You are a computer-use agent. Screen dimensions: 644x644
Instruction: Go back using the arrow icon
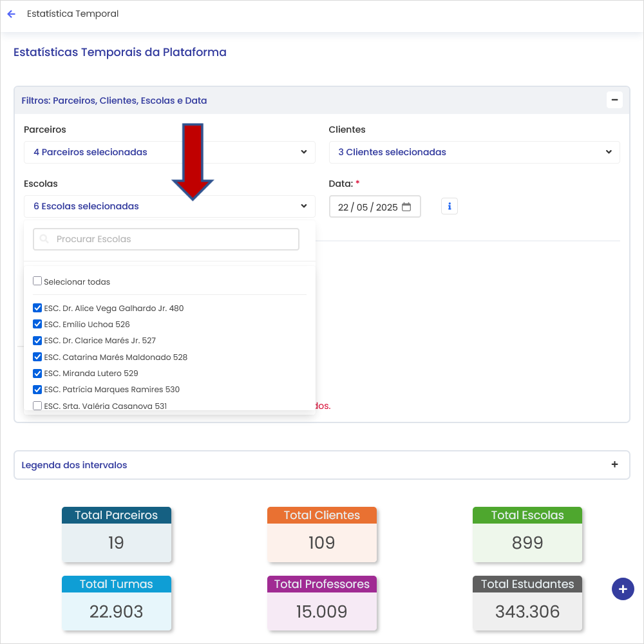(x=12, y=14)
